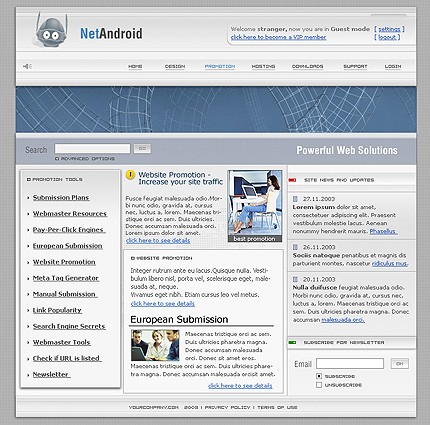This screenshot has height=425, width=430.
Task: Click the yellow exclamation alert icon
Action: (130, 175)
